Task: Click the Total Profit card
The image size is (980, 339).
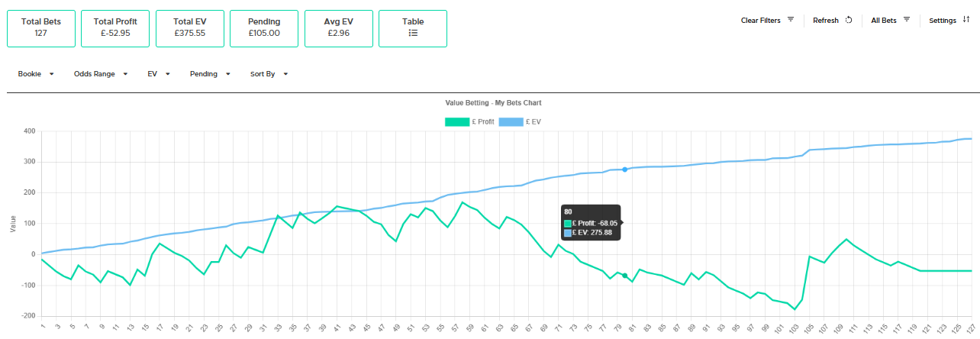Action: 115,28
